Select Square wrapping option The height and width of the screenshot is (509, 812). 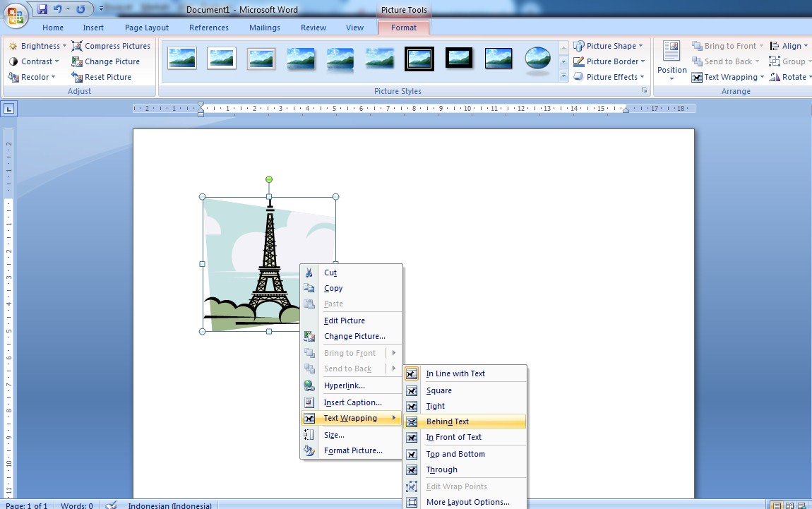point(465,390)
